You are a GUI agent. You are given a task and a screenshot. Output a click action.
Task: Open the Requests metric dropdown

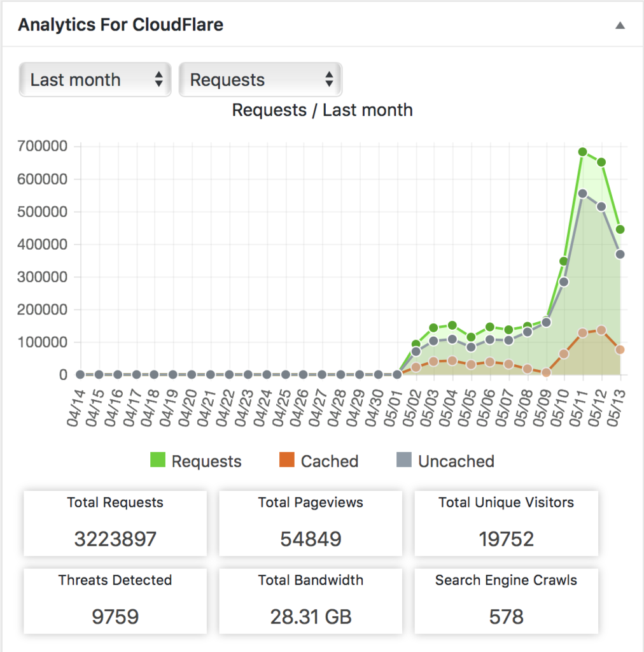pos(260,80)
